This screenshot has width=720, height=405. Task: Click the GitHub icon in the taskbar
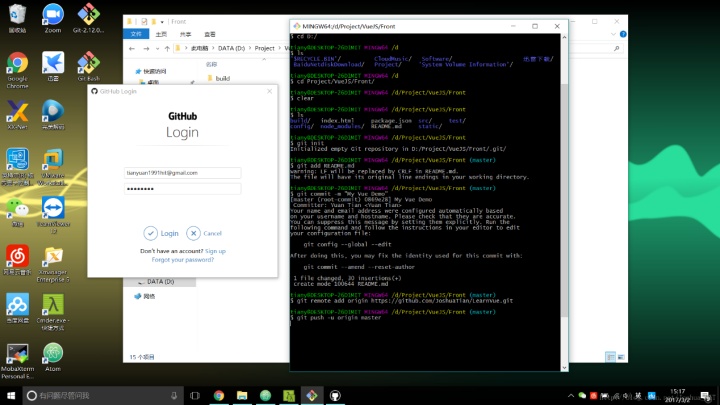[x=335, y=395]
